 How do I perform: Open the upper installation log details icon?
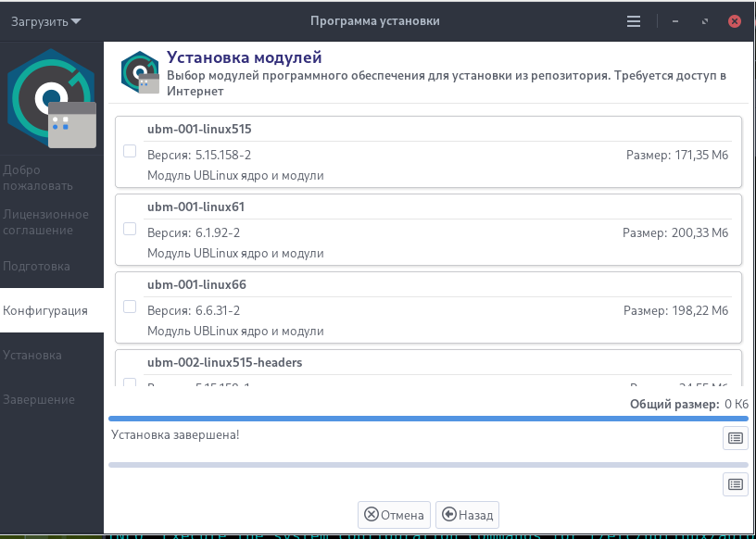(x=735, y=438)
